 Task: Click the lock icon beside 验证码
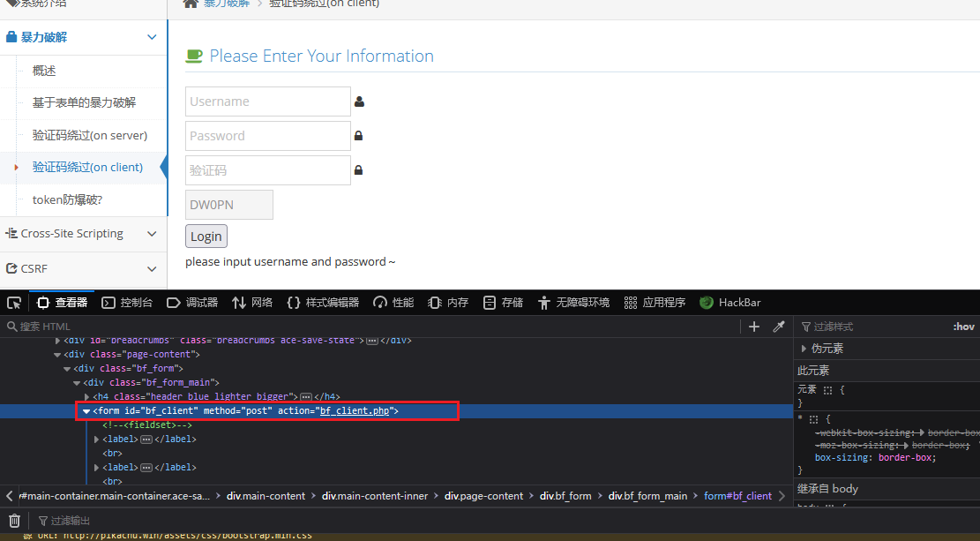[x=359, y=169]
